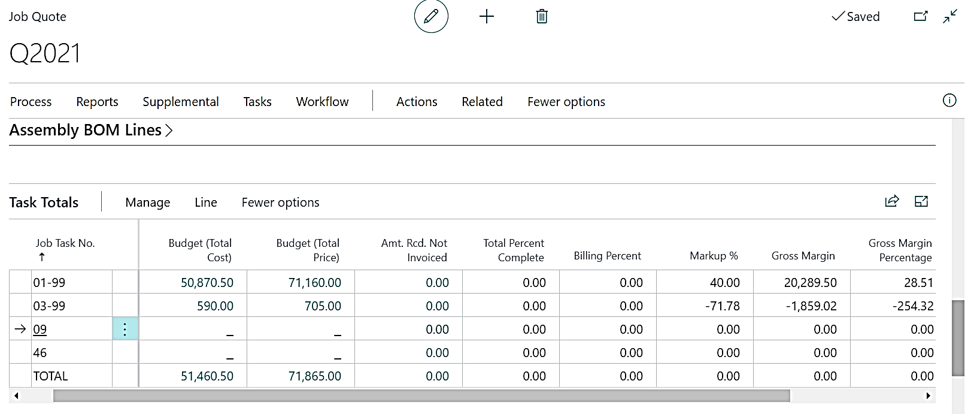The image size is (980, 414).
Task: Collapse the page using arrows icon
Action: (x=950, y=16)
